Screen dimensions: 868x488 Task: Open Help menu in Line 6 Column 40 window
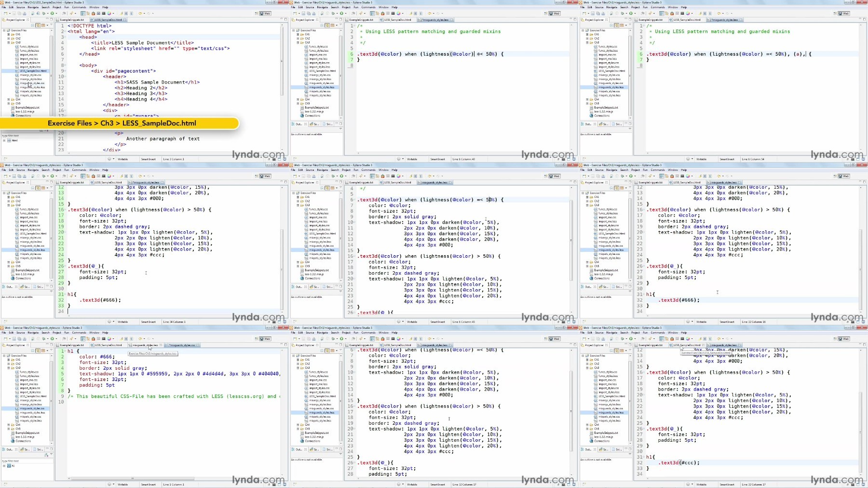coord(394,7)
